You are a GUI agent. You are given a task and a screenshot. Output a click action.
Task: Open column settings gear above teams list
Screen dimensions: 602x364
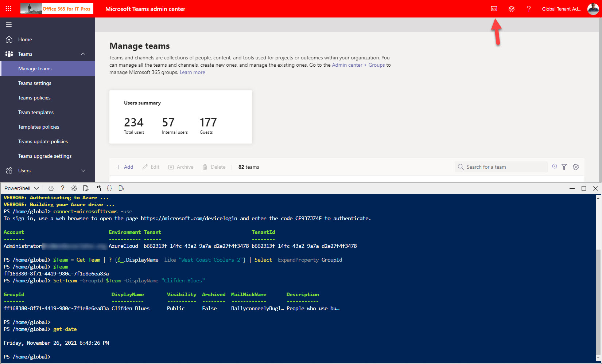click(x=576, y=167)
